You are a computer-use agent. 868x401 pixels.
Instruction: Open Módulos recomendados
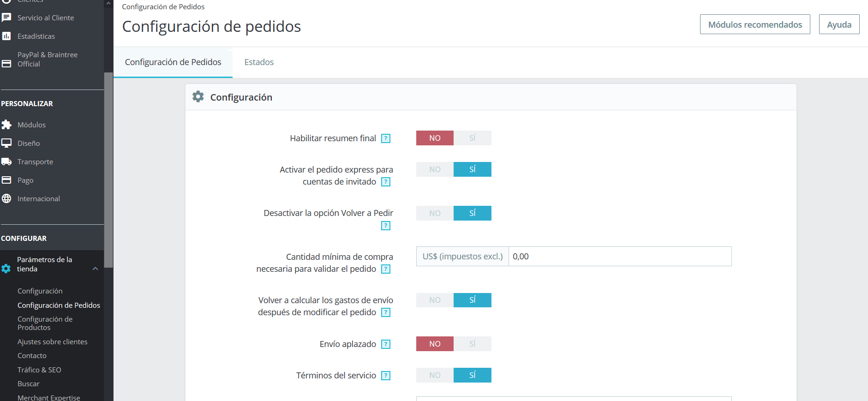coord(755,24)
